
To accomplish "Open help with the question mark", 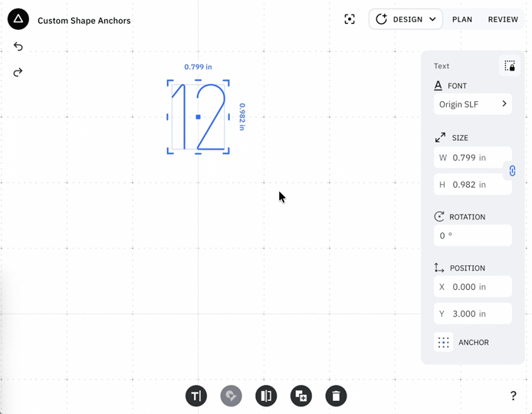I will pyautogui.click(x=513, y=396).
